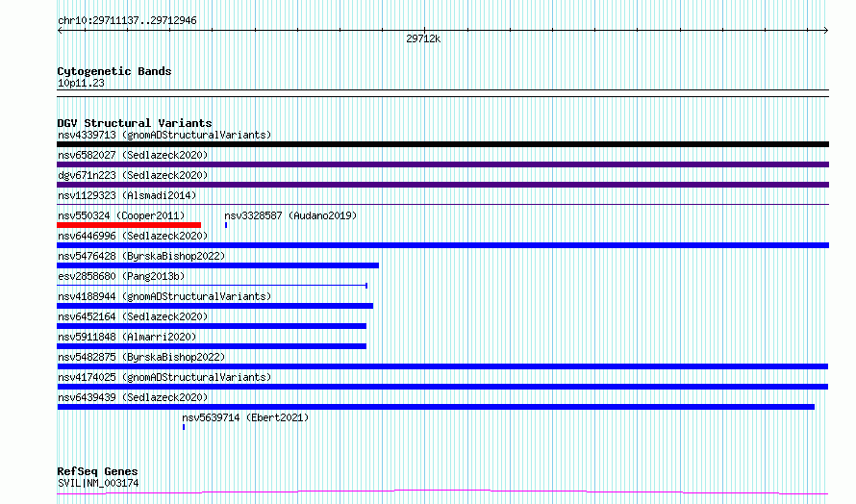Screen dimensions: 856x504
Task: Click the black bar of nsv4339713
Action: pos(442,144)
